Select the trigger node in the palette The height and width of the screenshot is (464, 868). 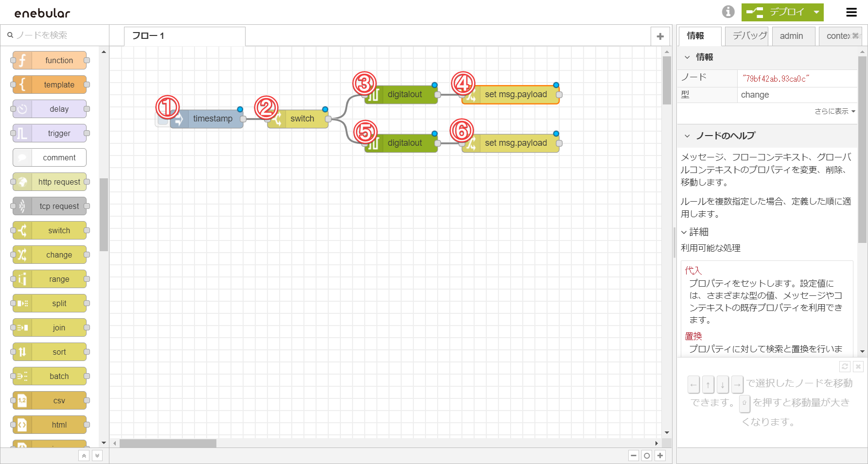point(49,133)
